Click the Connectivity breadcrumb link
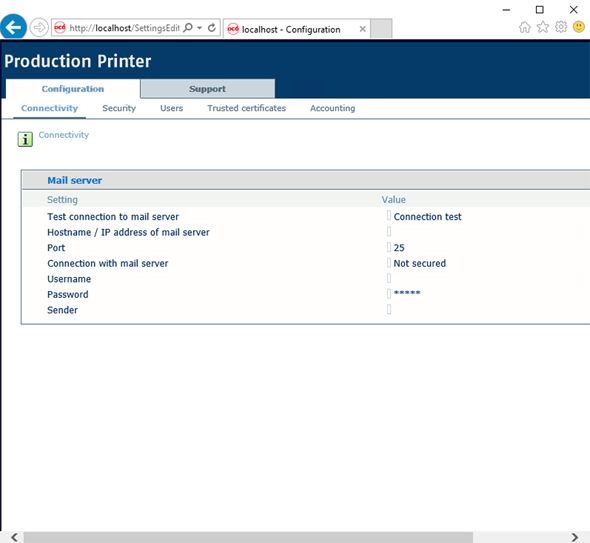The image size is (590, 543). coord(64,135)
